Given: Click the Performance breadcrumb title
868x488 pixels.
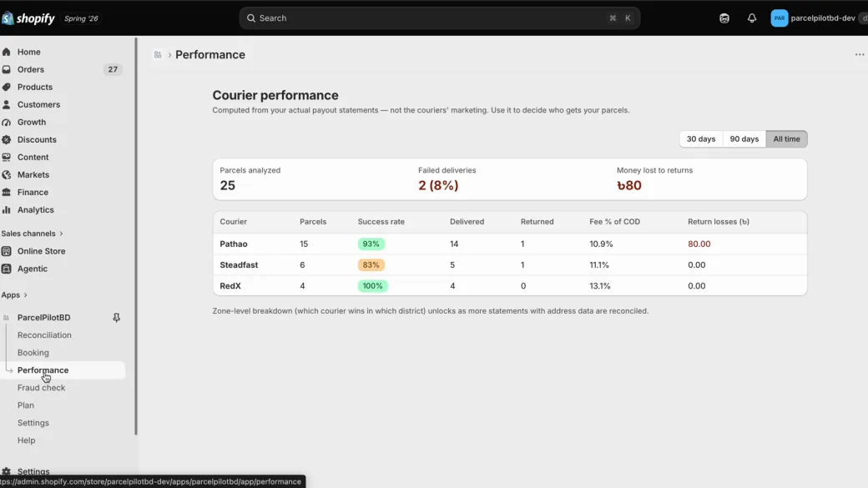Looking at the screenshot, I should pos(210,55).
